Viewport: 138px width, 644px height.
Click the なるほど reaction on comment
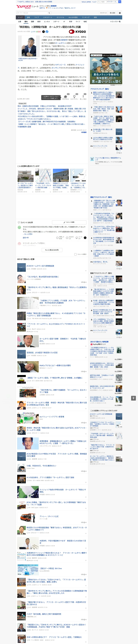pyautogui.click(x=70, y=238)
